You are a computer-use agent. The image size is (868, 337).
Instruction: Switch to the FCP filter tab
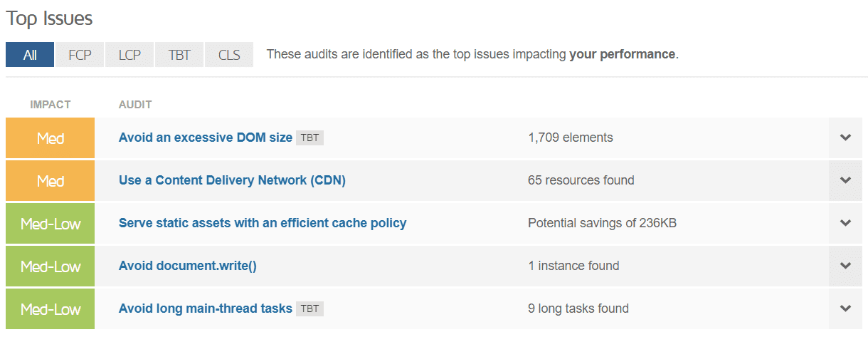click(80, 55)
